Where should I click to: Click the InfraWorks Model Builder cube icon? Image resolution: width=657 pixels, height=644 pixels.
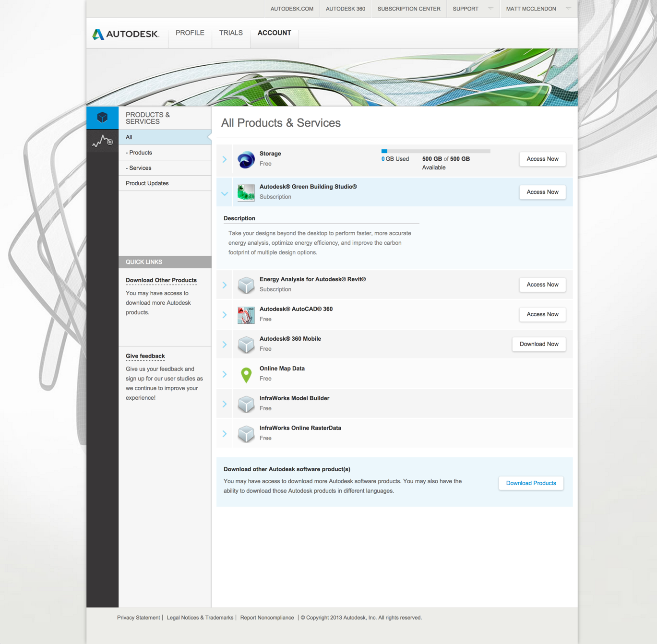(246, 404)
